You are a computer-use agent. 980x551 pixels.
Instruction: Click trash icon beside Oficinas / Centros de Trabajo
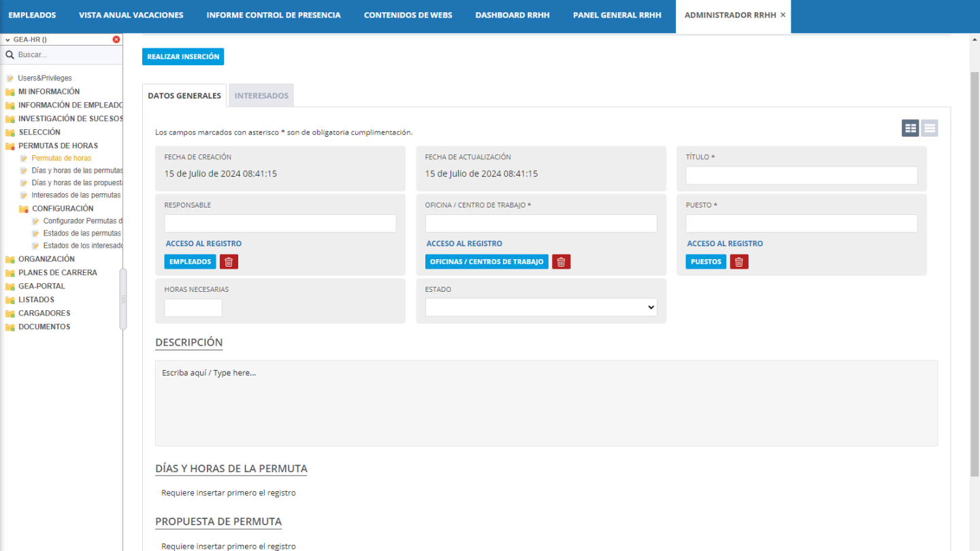[561, 262]
